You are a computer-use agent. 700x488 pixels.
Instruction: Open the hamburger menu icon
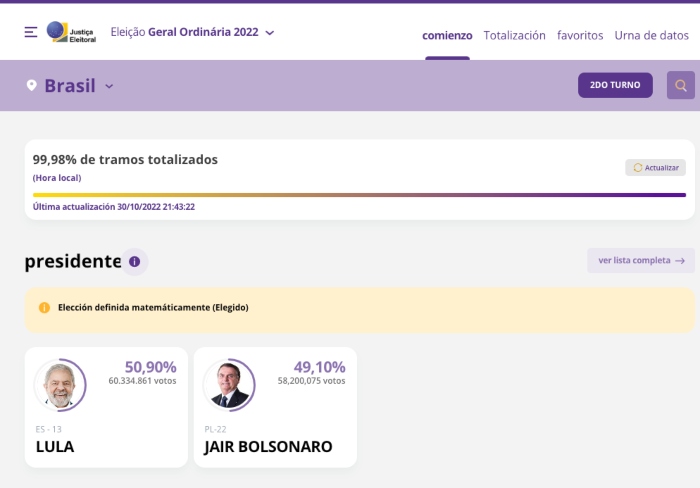tap(31, 32)
